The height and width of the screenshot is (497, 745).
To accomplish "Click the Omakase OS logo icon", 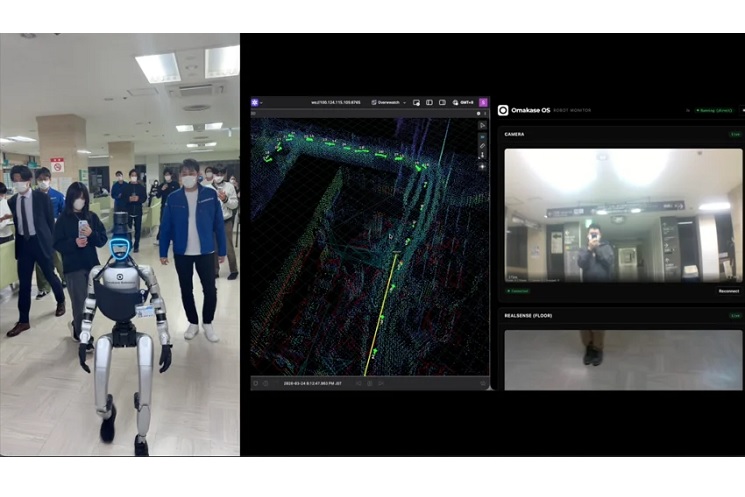I will [503, 110].
